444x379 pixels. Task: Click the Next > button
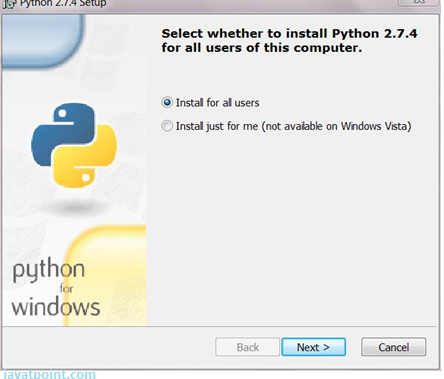click(x=313, y=347)
